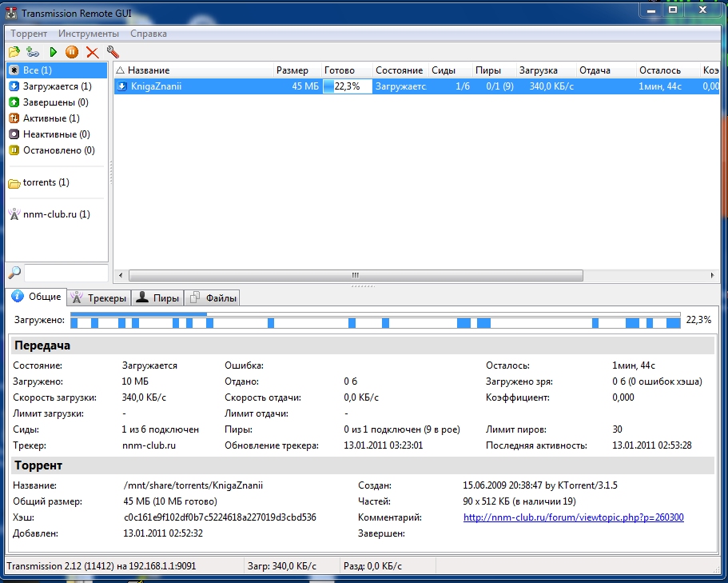Sort by the Размер column header
Screen dimensions: 728x583
pyautogui.click(x=297, y=70)
